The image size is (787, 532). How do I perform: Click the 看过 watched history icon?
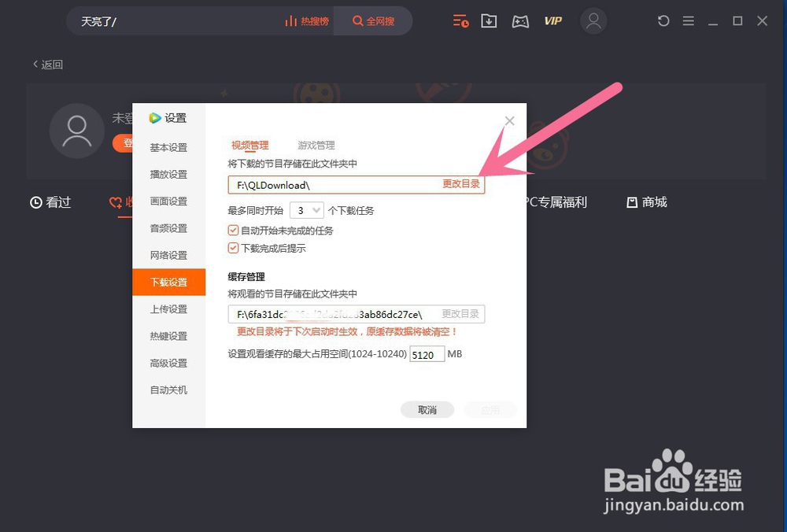click(x=50, y=202)
